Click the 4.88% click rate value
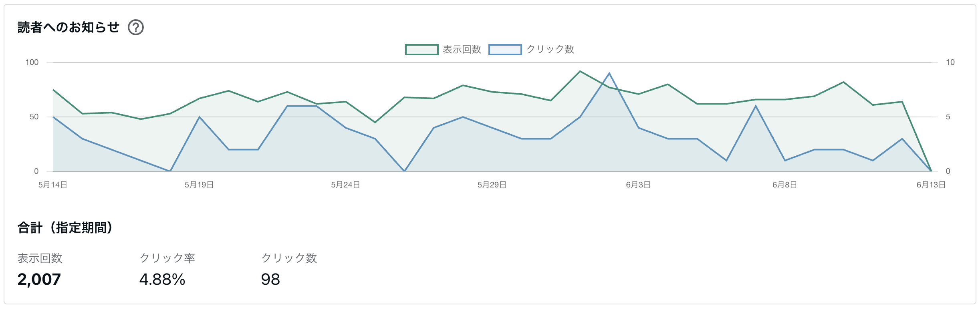Viewport: 980px width, 310px height. coord(162,279)
